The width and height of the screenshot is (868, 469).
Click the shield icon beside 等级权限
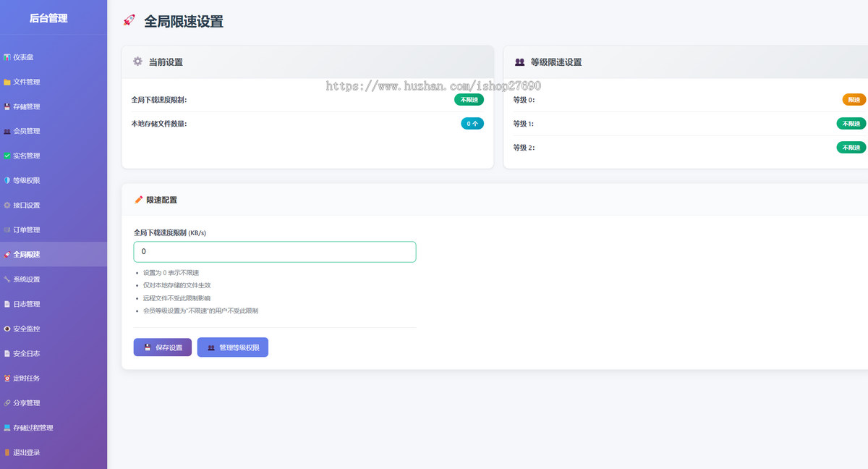coord(7,180)
